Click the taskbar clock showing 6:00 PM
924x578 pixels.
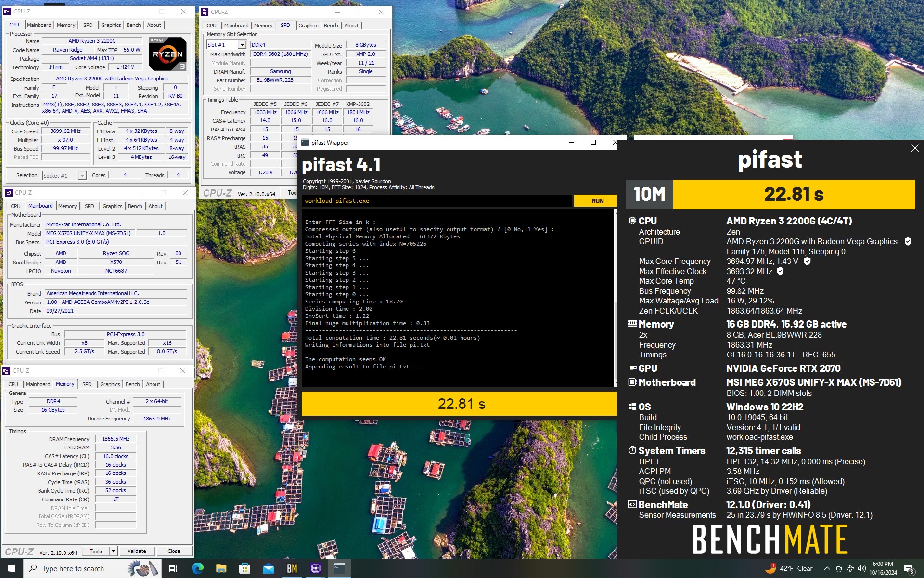pos(883,568)
